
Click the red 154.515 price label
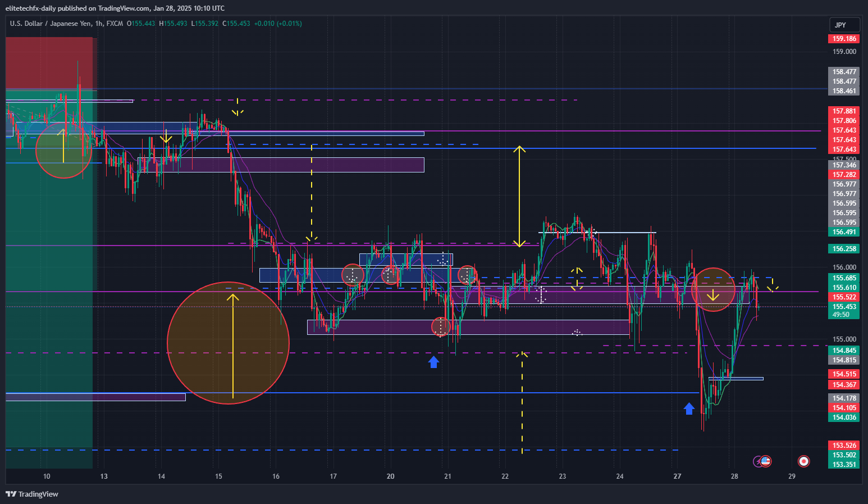844,374
